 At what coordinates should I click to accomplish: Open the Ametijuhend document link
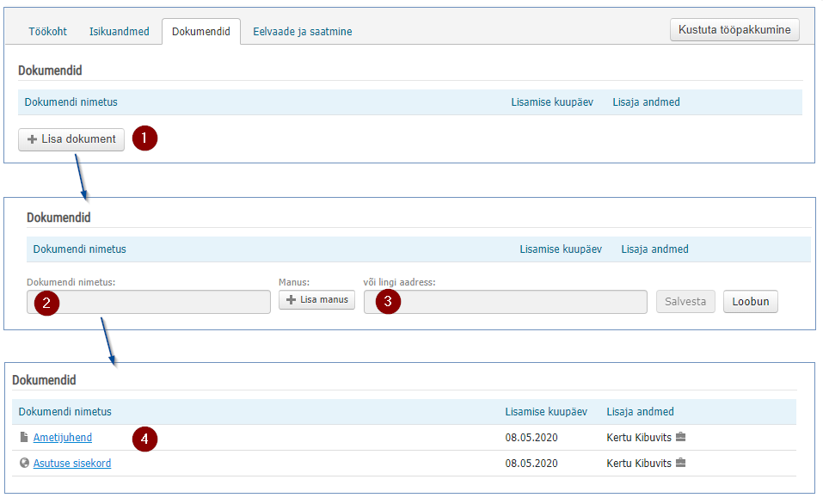pos(63,437)
